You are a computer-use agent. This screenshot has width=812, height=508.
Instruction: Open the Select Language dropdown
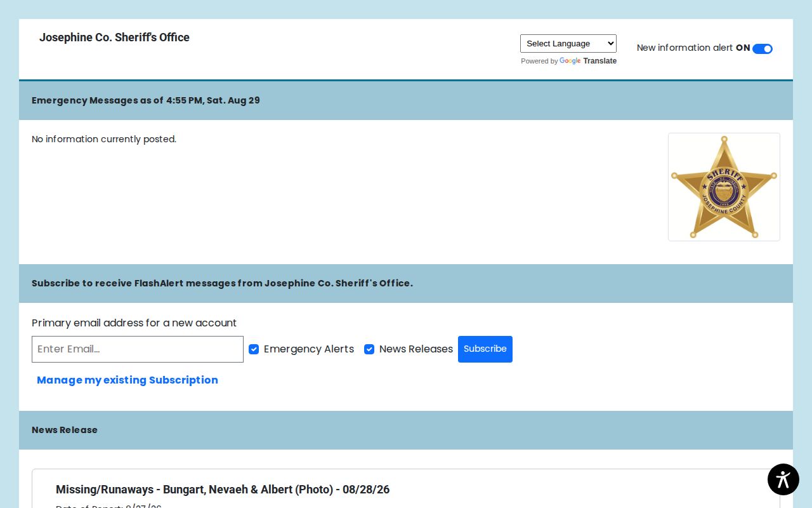tap(568, 43)
